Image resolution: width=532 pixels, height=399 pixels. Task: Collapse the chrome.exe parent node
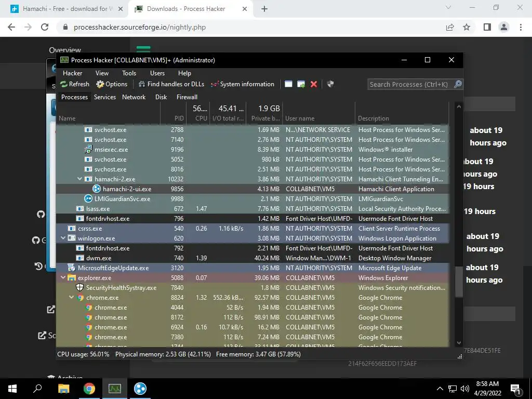coord(72,297)
